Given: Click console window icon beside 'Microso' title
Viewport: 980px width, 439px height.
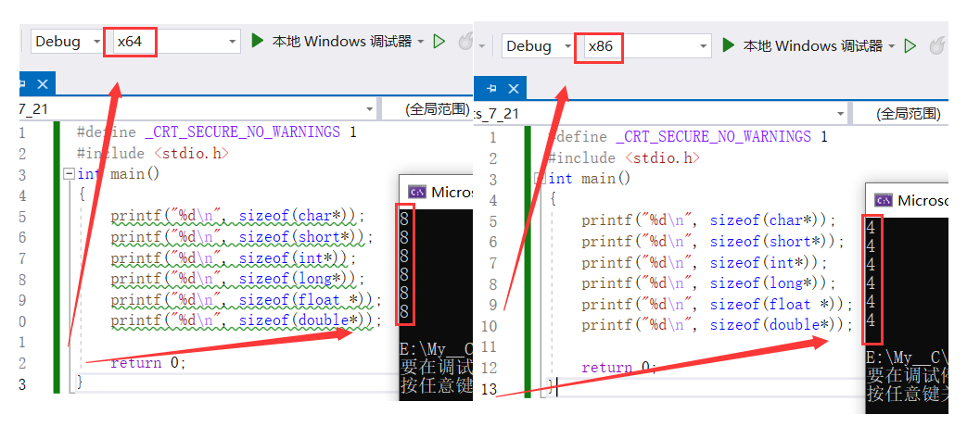Looking at the screenshot, I should tap(884, 200).
